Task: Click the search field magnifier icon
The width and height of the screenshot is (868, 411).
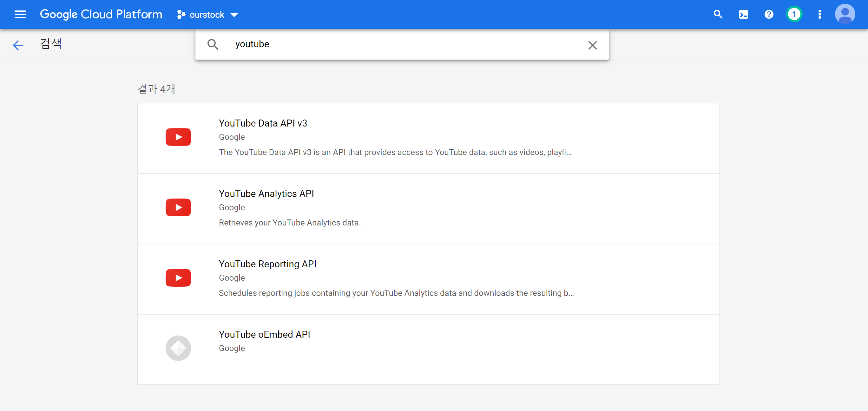Action: (x=213, y=44)
